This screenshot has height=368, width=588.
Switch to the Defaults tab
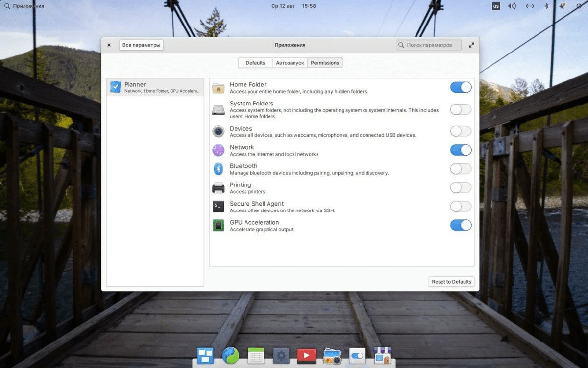click(x=255, y=63)
